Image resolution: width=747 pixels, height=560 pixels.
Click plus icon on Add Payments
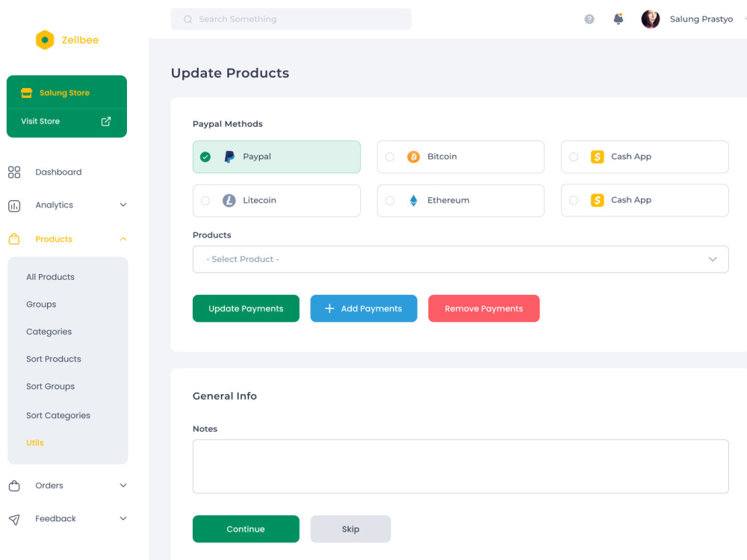point(329,308)
